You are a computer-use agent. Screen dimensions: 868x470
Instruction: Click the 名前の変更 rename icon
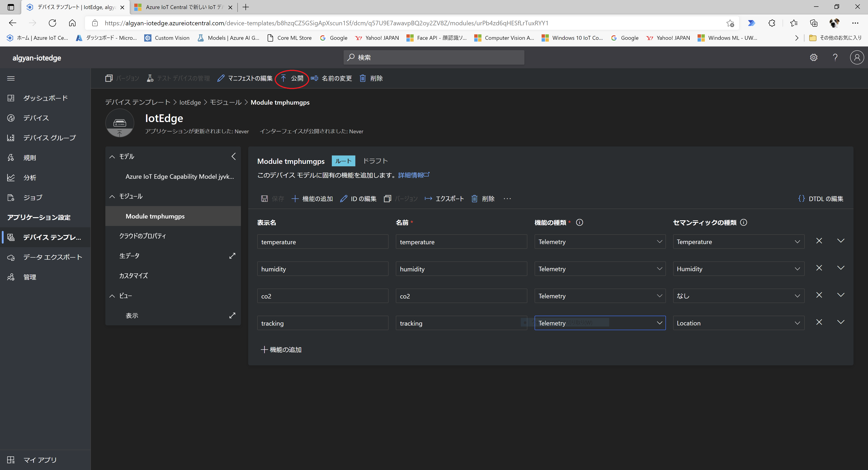314,78
